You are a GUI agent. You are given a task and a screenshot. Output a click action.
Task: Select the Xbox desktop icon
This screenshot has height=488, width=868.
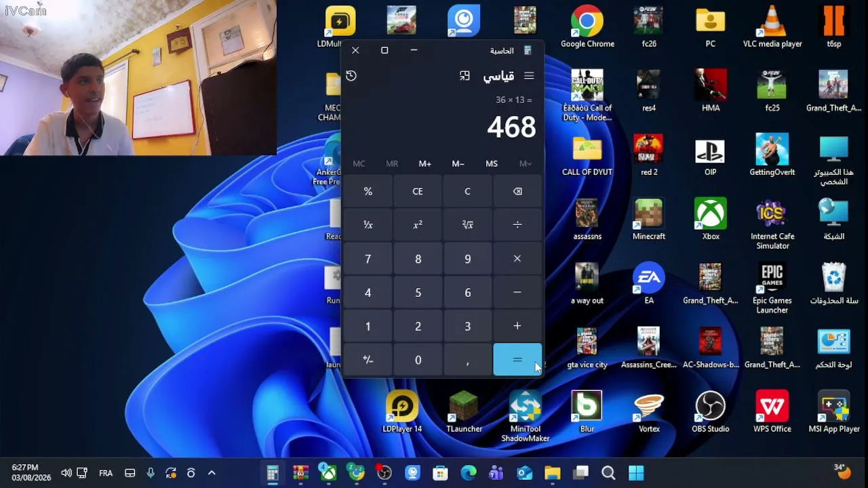click(711, 220)
